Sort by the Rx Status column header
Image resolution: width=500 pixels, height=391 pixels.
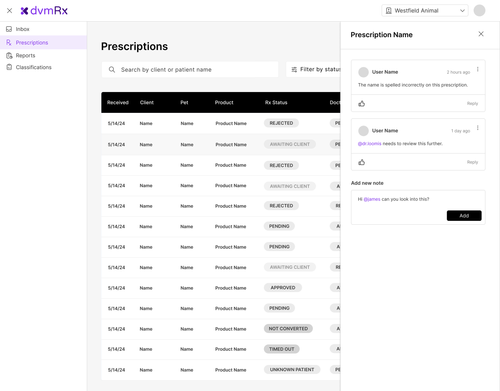[x=276, y=102]
